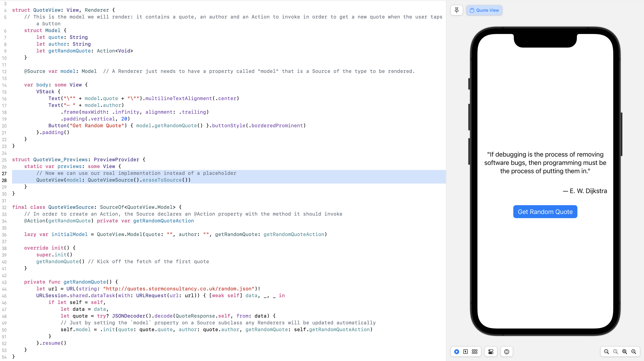Start the live preview play mode
Screen dimensions: 644x361
point(456,352)
